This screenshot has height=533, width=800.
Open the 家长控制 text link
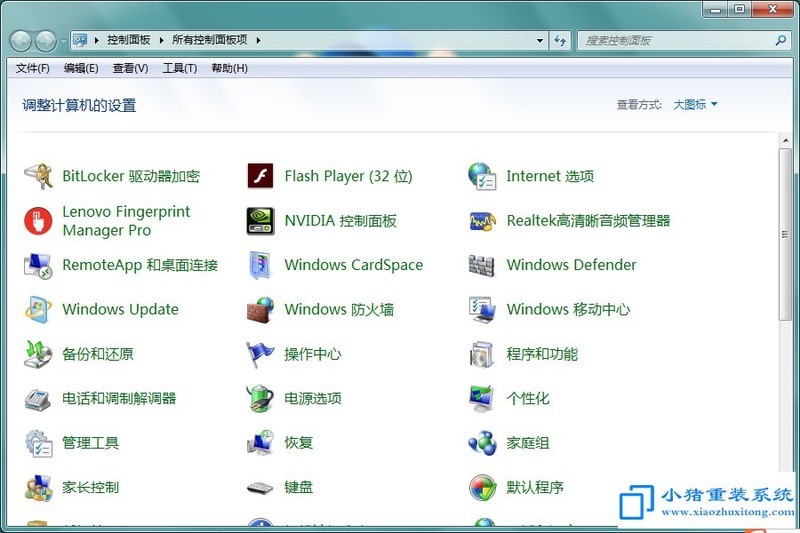[90, 488]
